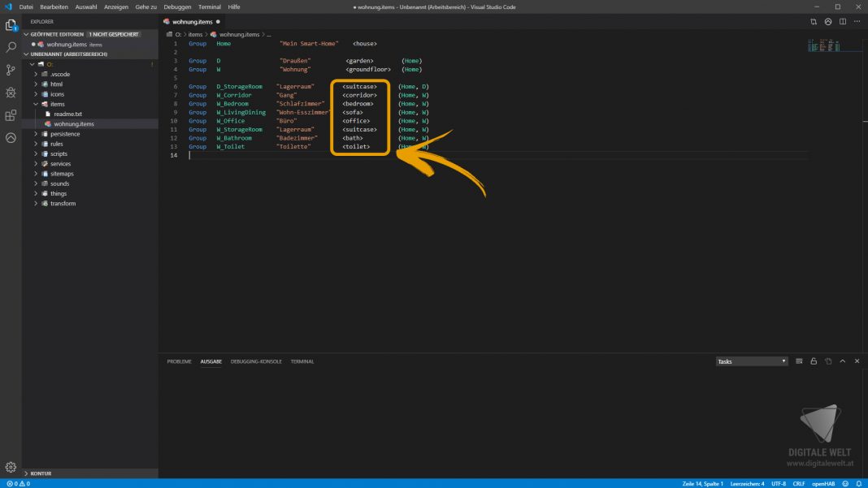This screenshot has height=488, width=868.
Task: Maximize panel with the up chevron
Action: tap(843, 361)
